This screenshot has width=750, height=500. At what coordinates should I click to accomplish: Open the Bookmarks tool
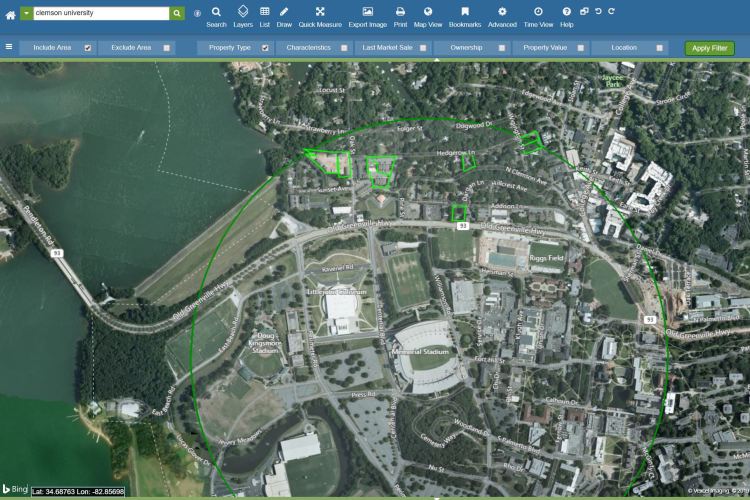tap(465, 17)
